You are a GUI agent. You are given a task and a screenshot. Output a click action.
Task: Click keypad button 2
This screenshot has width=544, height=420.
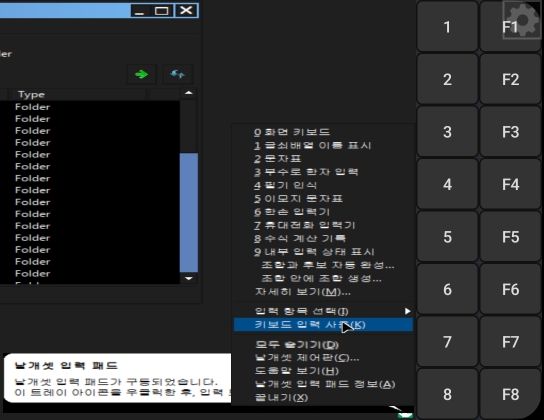[x=447, y=79]
